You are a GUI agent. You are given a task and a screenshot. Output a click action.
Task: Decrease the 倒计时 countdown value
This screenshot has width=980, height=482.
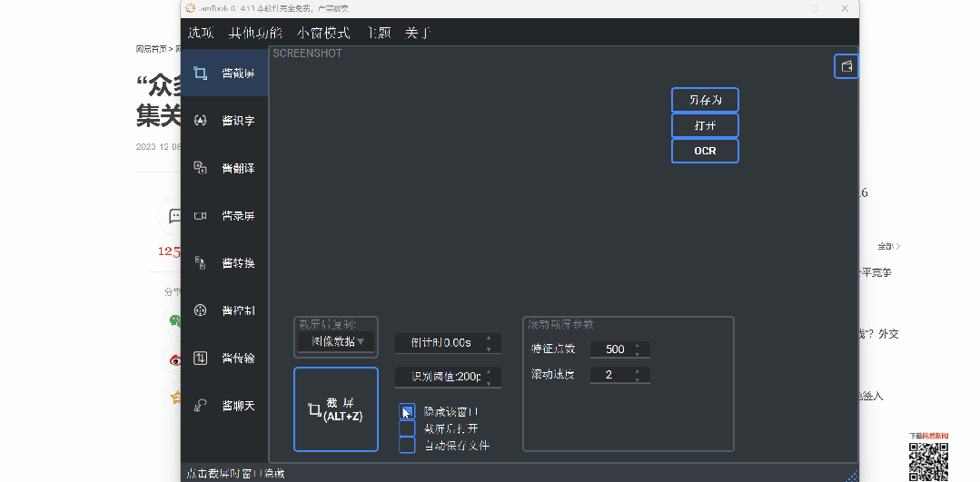click(489, 348)
